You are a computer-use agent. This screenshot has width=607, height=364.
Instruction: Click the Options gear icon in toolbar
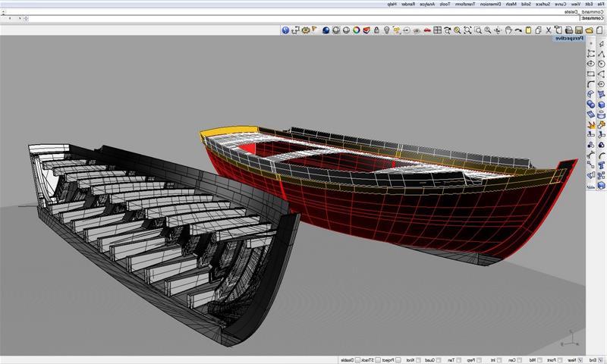tap(306, 30)
